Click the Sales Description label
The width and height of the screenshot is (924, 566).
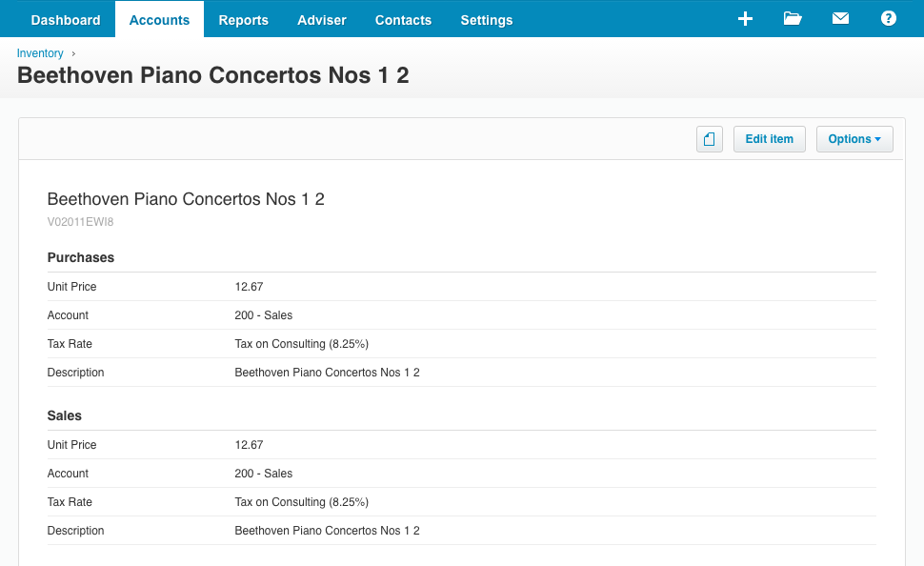(x=75, y=531)
